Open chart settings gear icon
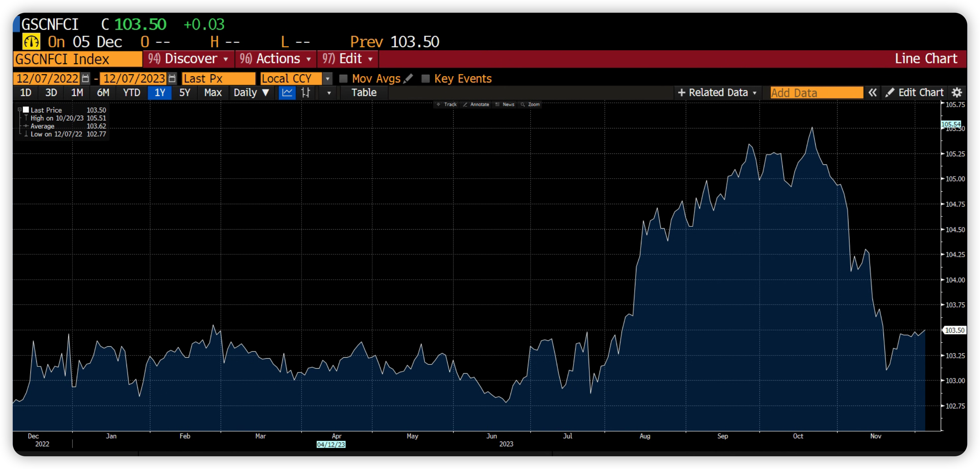The height and width of the screenshot is (469, 980). (957, 93)
